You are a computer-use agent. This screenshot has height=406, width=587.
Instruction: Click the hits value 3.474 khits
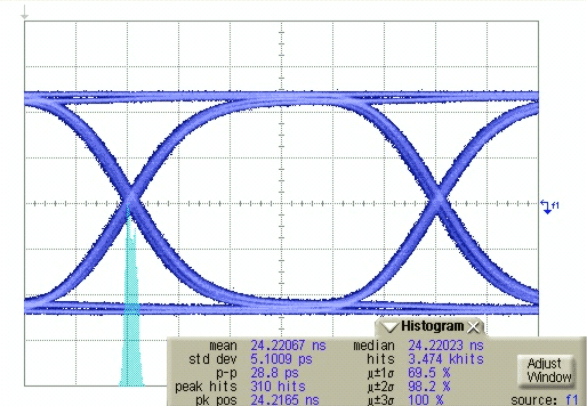coord(445,359)
